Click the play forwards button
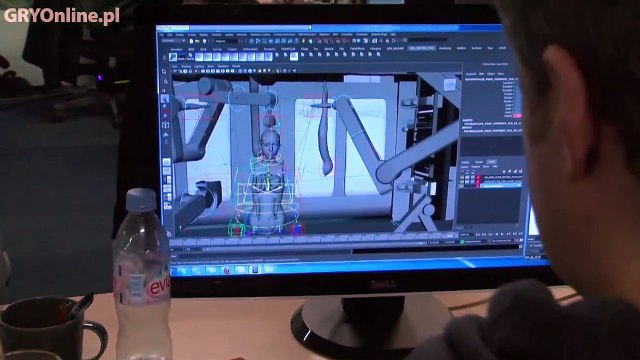The height and width of the screenshot is (360, 640). (502, 234)
